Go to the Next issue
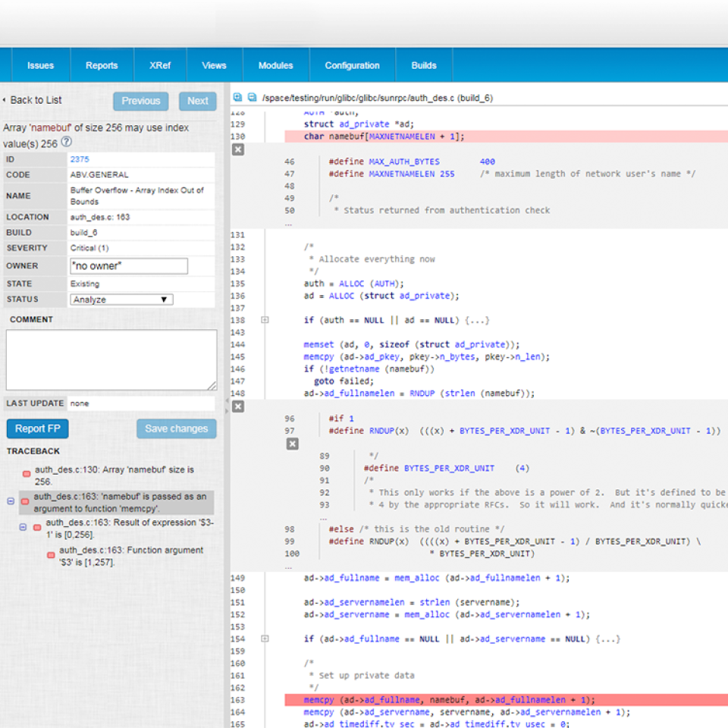 click(197, 101)
